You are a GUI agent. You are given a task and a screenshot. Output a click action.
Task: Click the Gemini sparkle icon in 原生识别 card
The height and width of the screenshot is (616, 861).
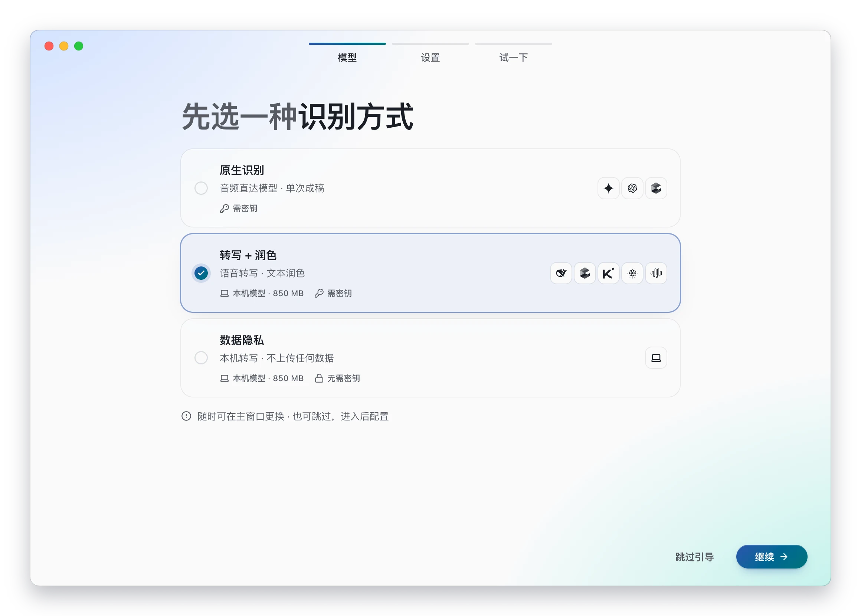tap(608, 188)
